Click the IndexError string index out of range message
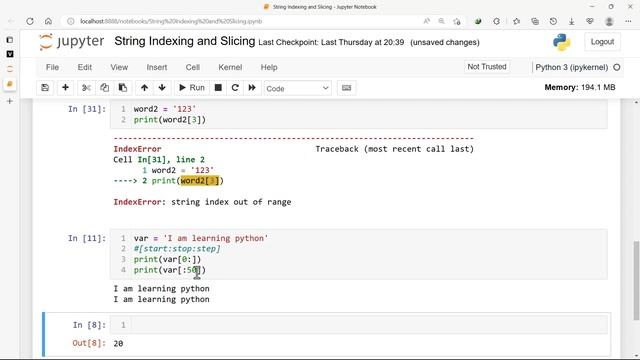The width and height of the screenshot is (640, 360). (x=202, y=202)
